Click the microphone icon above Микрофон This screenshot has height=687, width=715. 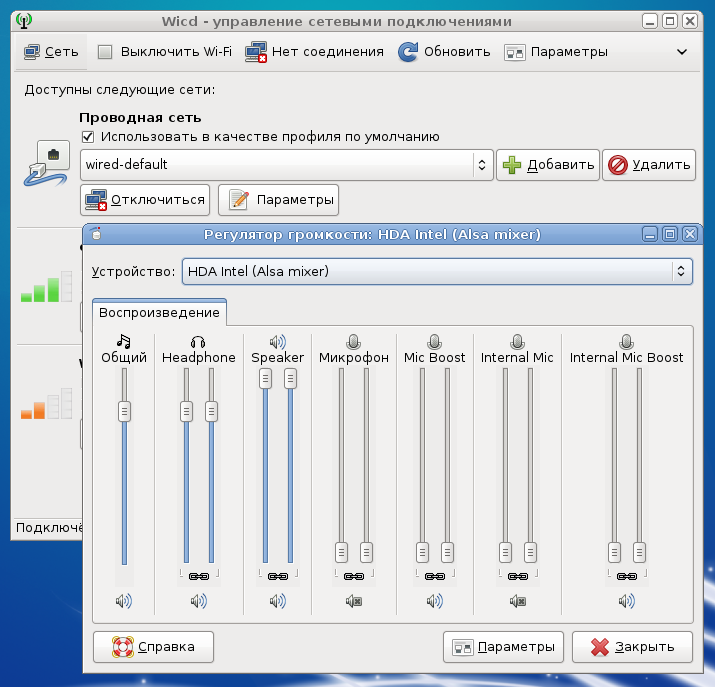click(353, 341)
